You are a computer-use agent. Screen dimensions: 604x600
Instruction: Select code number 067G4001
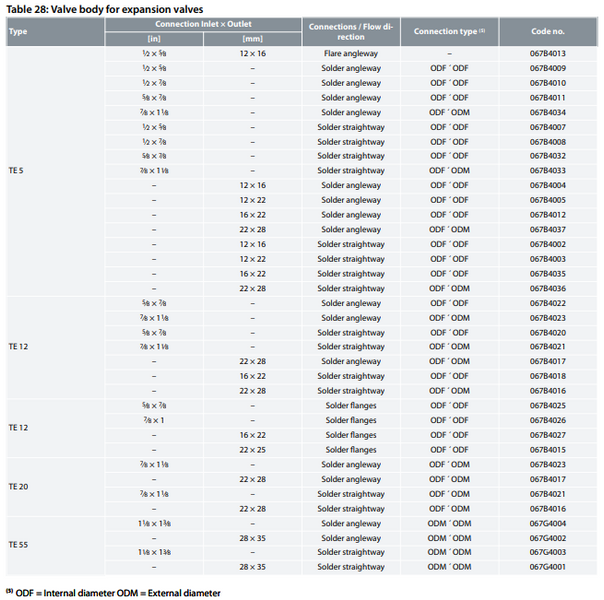548,567
